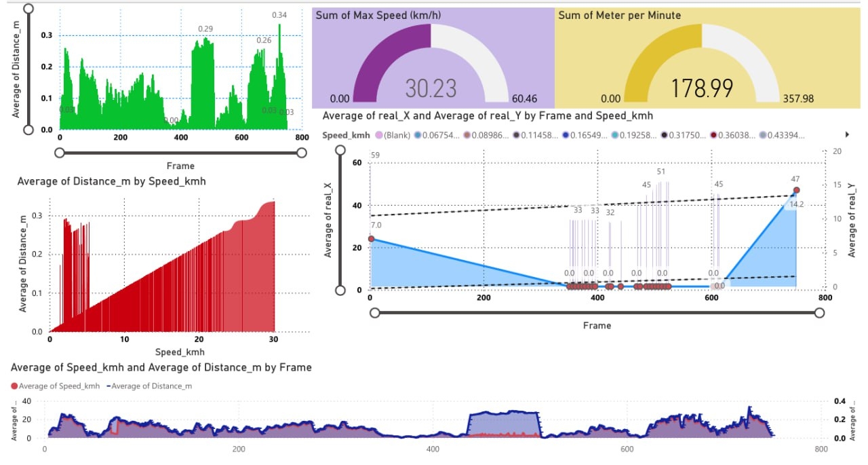Viewport: 868px width, 465px height.
Task: Expand Speed_kmh legend with right arrow
Action: [846, 135]
